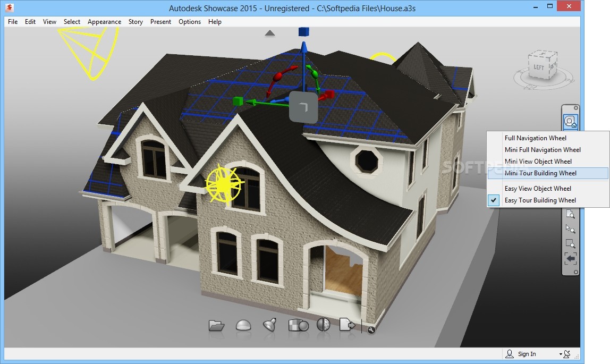Image resolution: width=610 pixels, height=364 pixels.
Task: Click the navigation wheel button in navigation bar
Action: pos(570,122)
